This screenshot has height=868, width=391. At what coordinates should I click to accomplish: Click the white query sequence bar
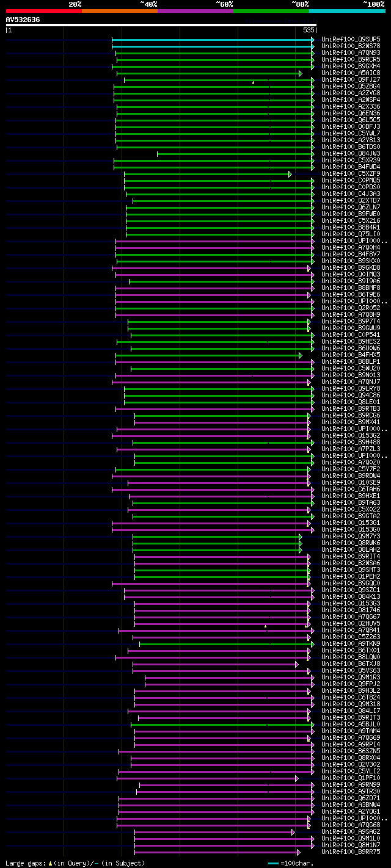(161, 25)
